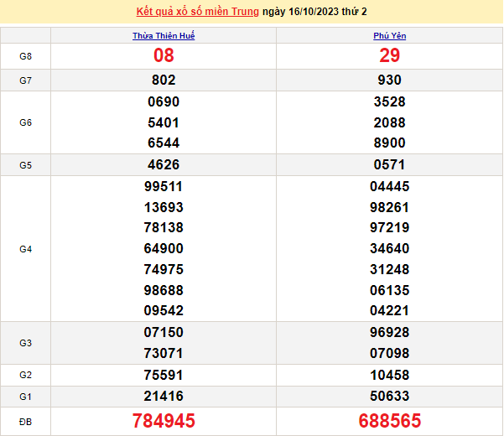Select G6 result 3528

[390, 101]
